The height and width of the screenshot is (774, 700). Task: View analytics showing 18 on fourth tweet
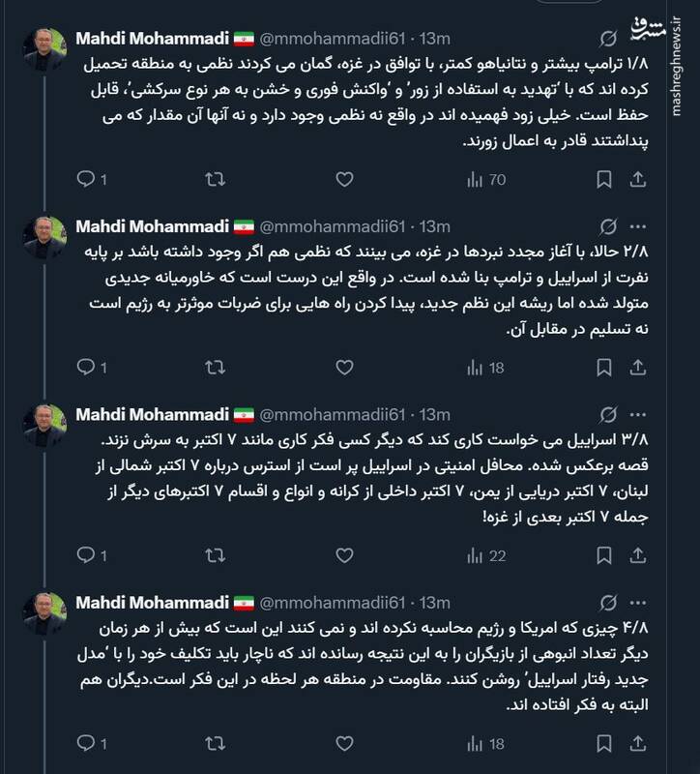coord(485,743)
